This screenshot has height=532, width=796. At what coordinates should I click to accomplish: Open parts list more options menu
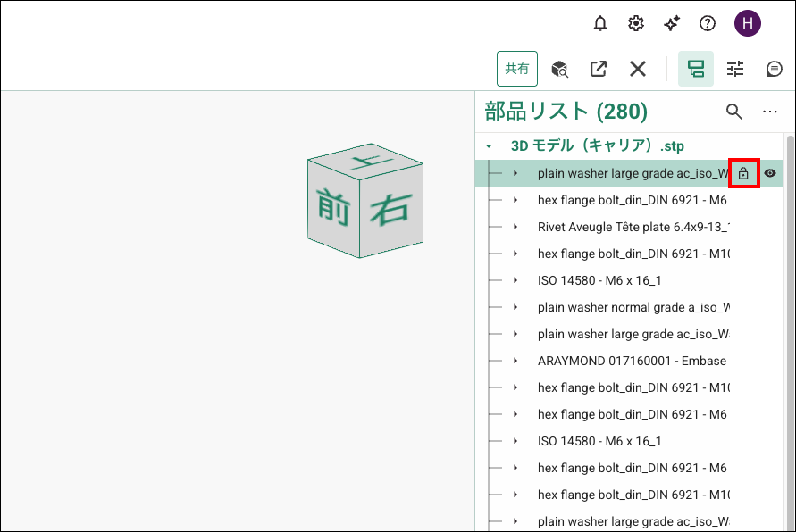pyautogui.click(x=770, y=112)
